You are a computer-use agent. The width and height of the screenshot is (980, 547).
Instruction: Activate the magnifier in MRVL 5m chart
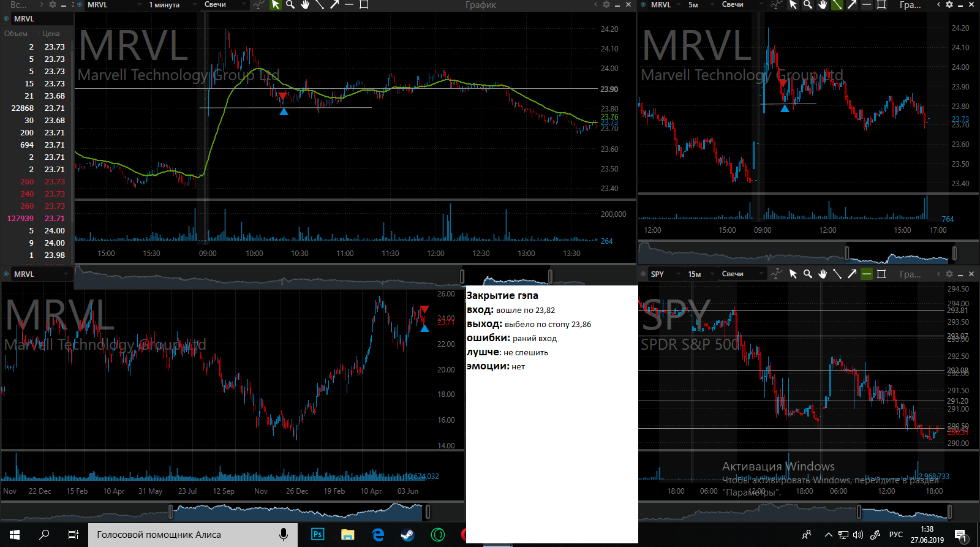click(x=808, y=5)
